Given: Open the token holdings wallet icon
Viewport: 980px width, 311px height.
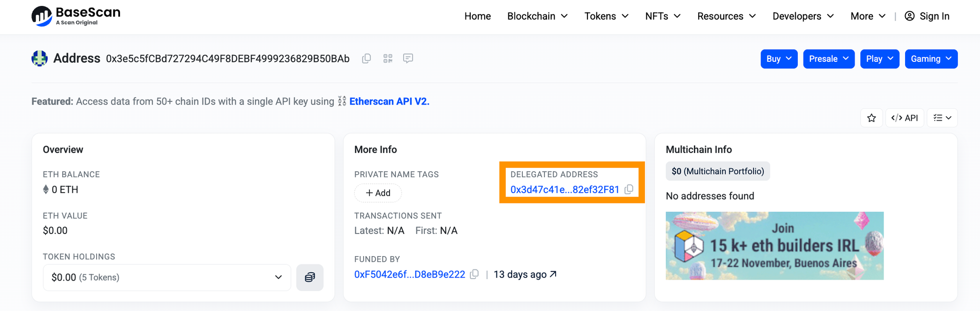Looking at the screenshot, I should [x=310, y=278].
